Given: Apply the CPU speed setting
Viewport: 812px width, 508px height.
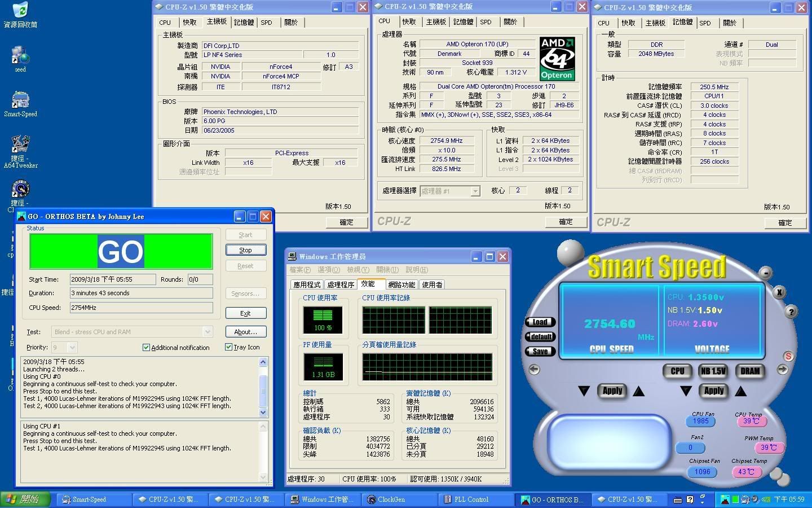Looking at the screenshot, I should 612,391.
